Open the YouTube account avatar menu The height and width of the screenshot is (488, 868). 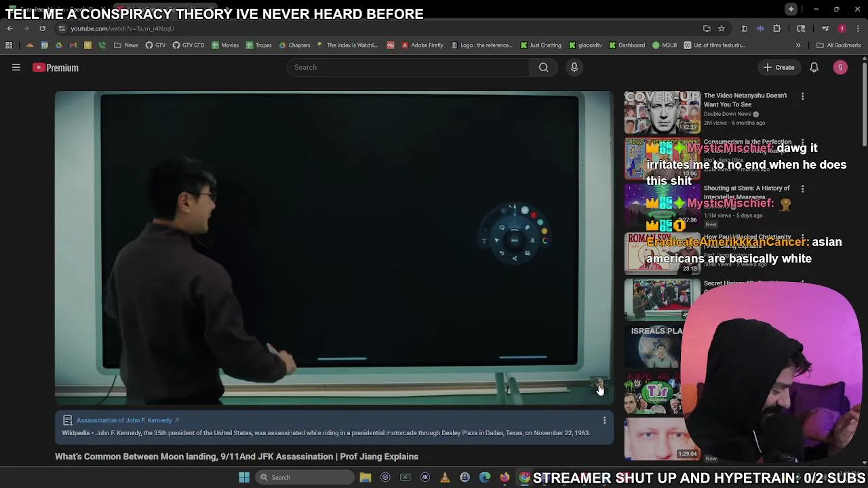pos(840,67)
